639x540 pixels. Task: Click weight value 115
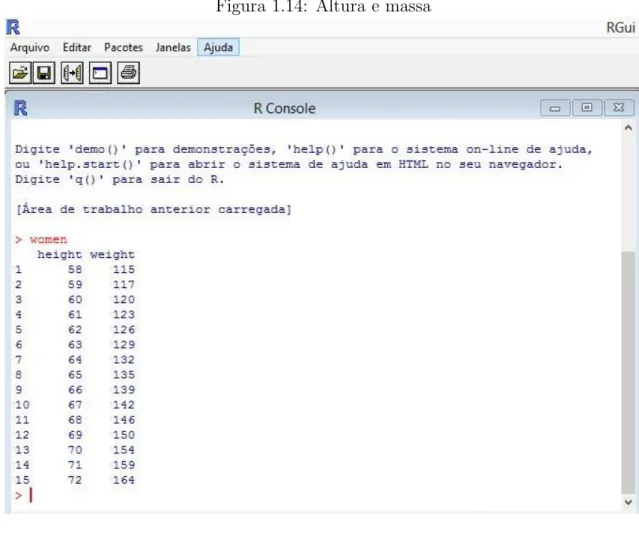click(124, 269)
